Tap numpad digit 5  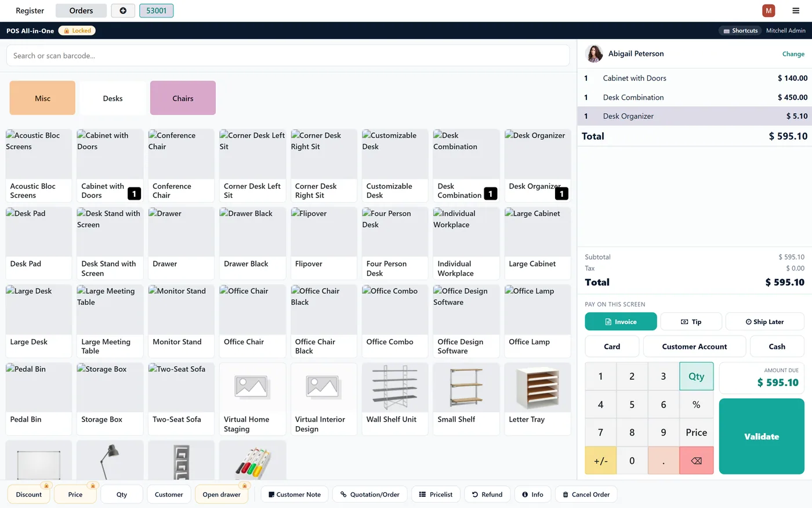pyautogui.click(x=632, y=405)
